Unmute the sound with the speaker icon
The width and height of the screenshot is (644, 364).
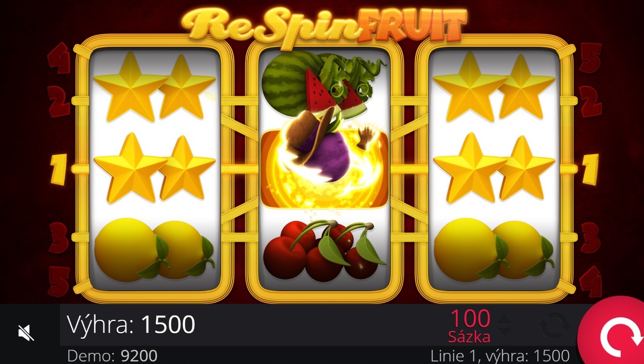click(x=26, y=332)
